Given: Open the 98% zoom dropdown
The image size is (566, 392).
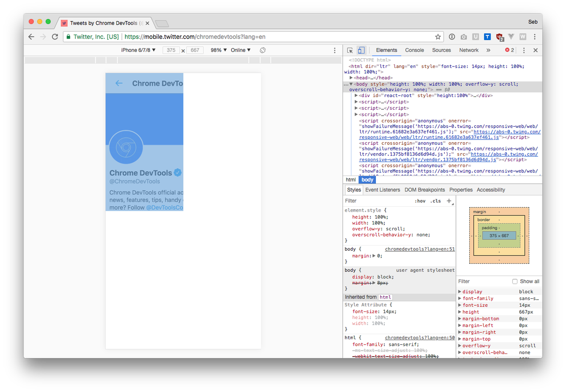Looking at the screenshot, I should [218, 50].
